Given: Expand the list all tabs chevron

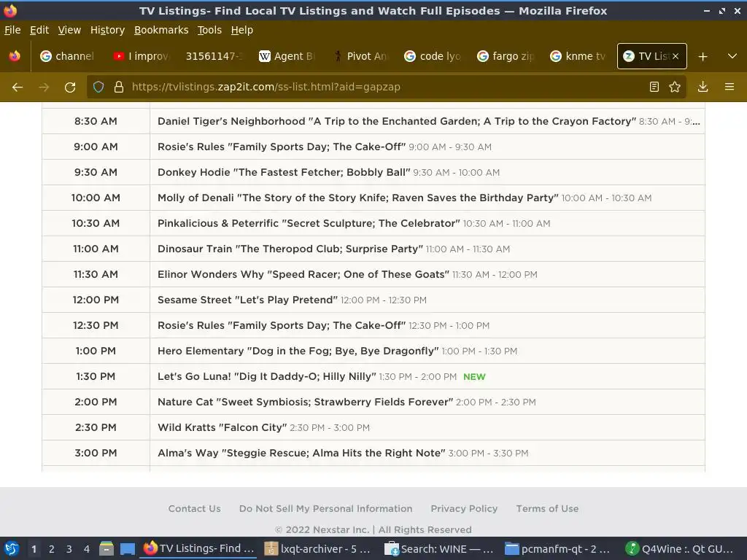Looking at the screenshot, I should pyautogui.click(x=732, y=56).
